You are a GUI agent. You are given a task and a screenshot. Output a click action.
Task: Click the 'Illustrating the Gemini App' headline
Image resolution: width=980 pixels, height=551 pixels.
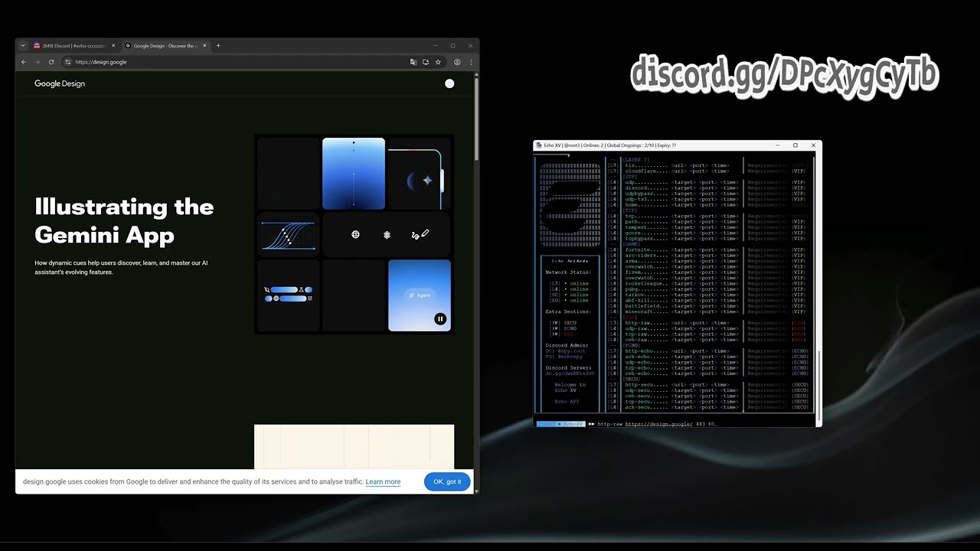pos(124,220)
